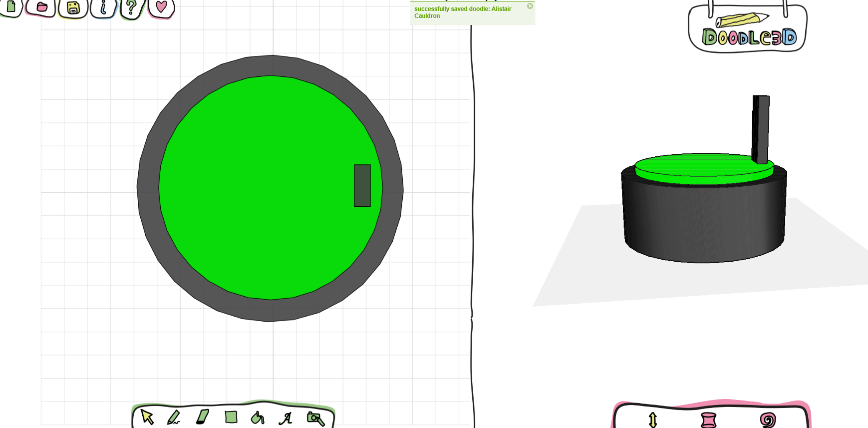Select the green circle shape on the canvas
The image size is (868, 428).
(270, 188)
